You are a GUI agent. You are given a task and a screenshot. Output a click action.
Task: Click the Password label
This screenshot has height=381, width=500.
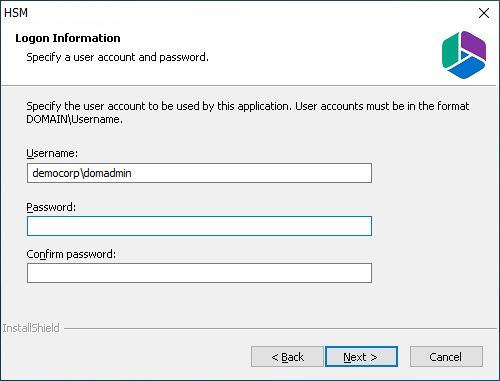[x=51, y=207]
